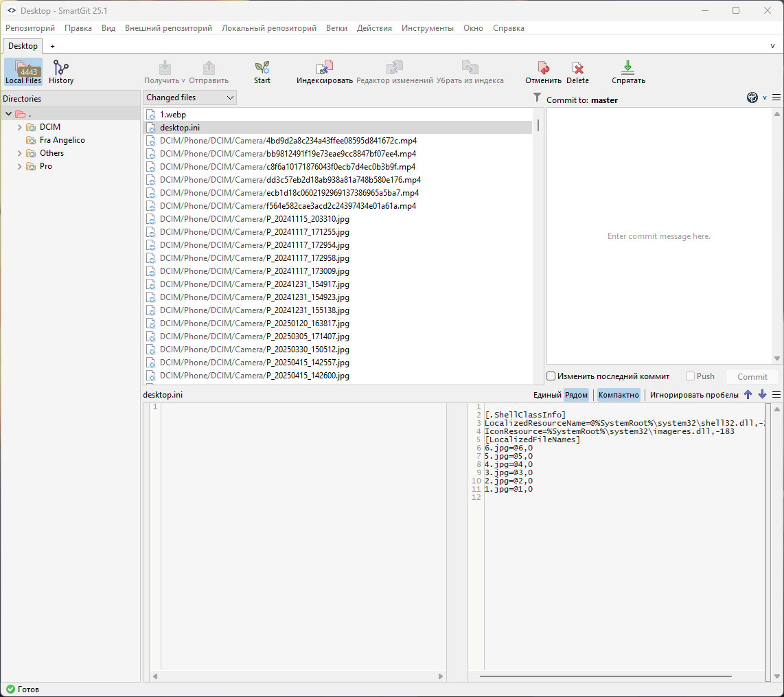
Task: Open the Ветки menu
Action: (x=336, y=28)
